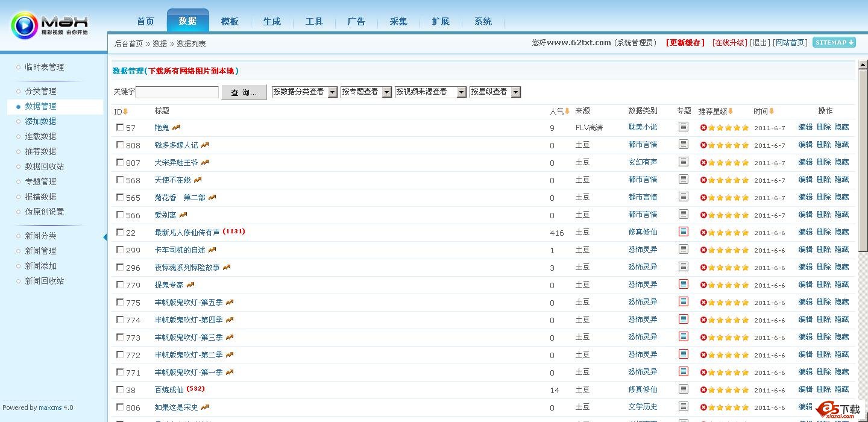Open 推荐数据 in the left sidebar
Image resolution: width=868 pixels, height=422 pixels.
click(40, 151)
